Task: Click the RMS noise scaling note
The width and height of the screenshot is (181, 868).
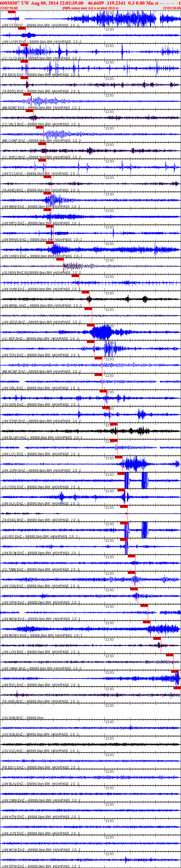Action: [x=90, y=8]
